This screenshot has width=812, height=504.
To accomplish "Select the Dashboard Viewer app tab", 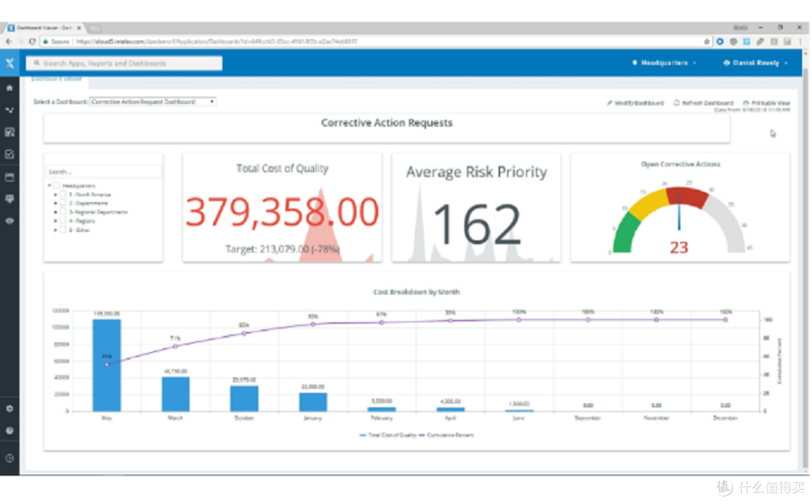I will (56, 79).
